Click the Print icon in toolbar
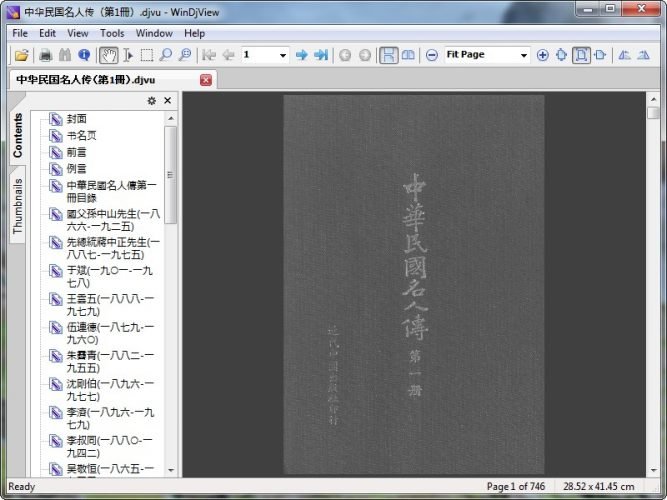The height and width of the screenshot is (500, 667). tap(45, 55)
